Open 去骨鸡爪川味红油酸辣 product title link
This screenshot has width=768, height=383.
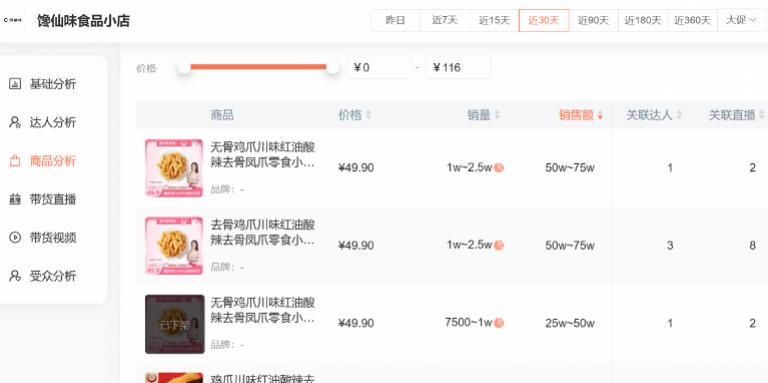[263, 232]
